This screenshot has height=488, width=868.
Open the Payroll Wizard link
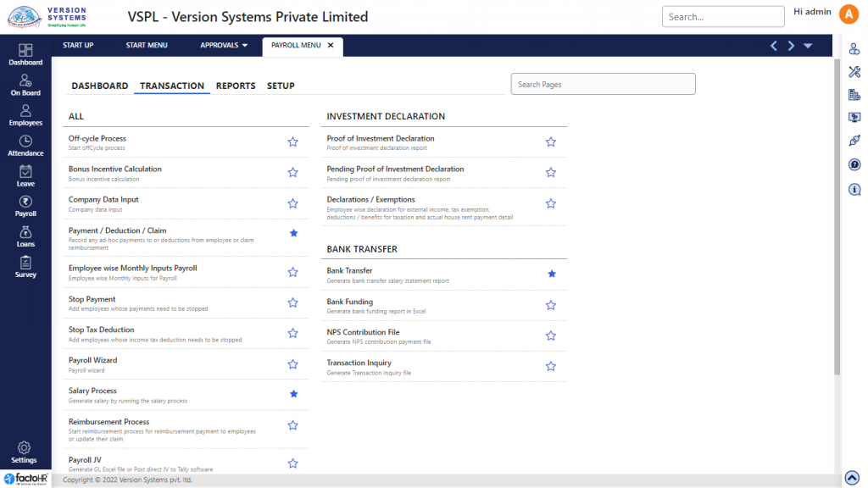[93, 360]
